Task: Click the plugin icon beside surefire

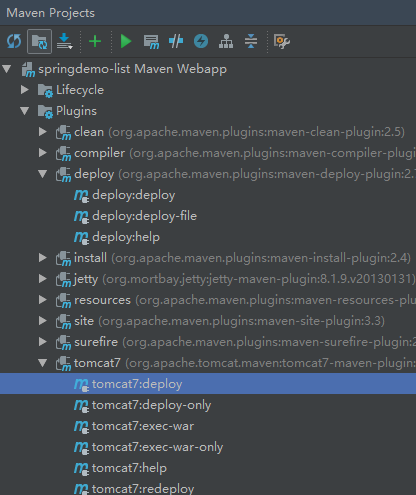Action: tap(63, 343)
